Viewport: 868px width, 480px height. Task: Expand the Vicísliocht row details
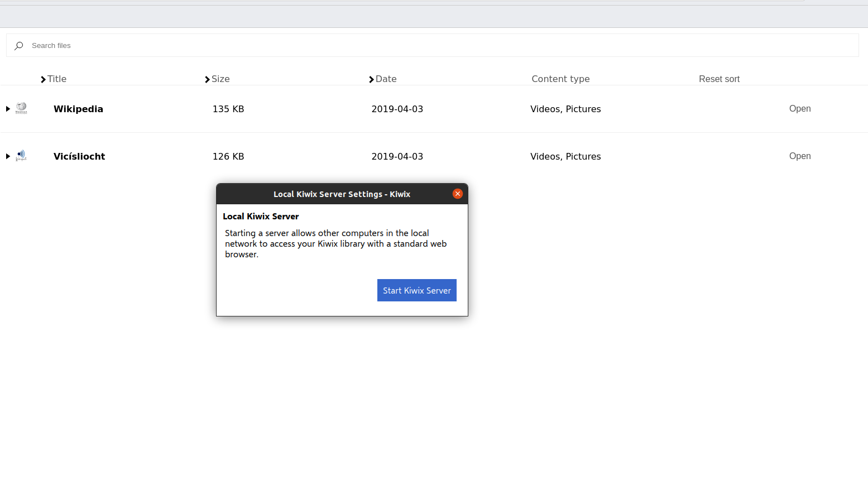pos(7,156)
